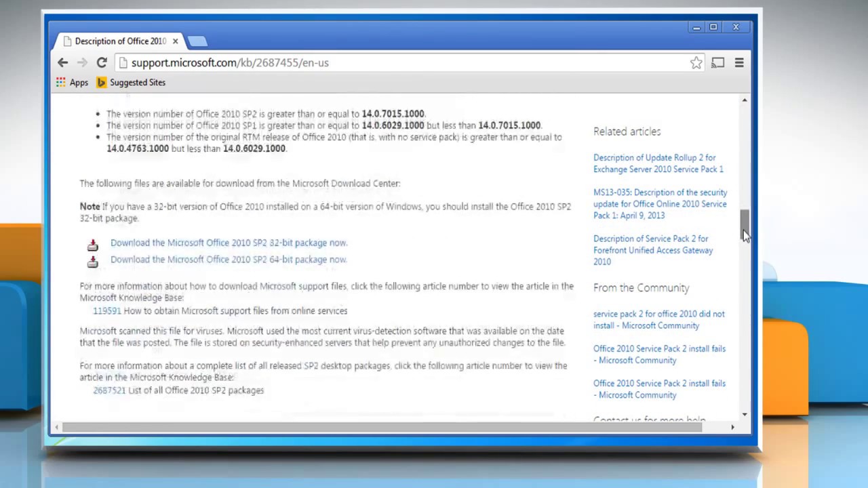The width and height of the screenshot is (868, 488).
Task: Reload the page with the refresh icon
Action: pos(102,62)
